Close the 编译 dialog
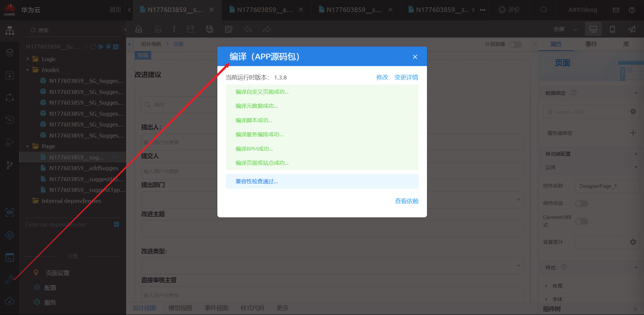 [x=415, y=57]
